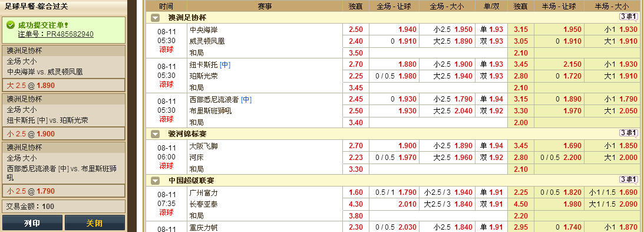Click the 3串1 icon for 中国超级联赛

(629, 179)
